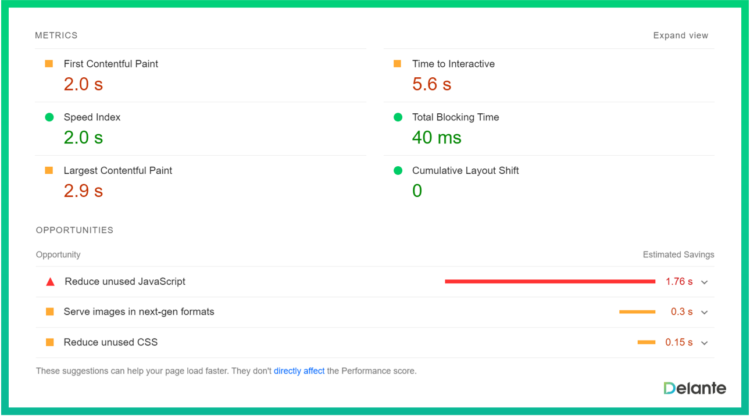This screenshot has height=416, width=750.
Task: Click the green circle beside Total Blocking Time
Action: click(397, 117)
